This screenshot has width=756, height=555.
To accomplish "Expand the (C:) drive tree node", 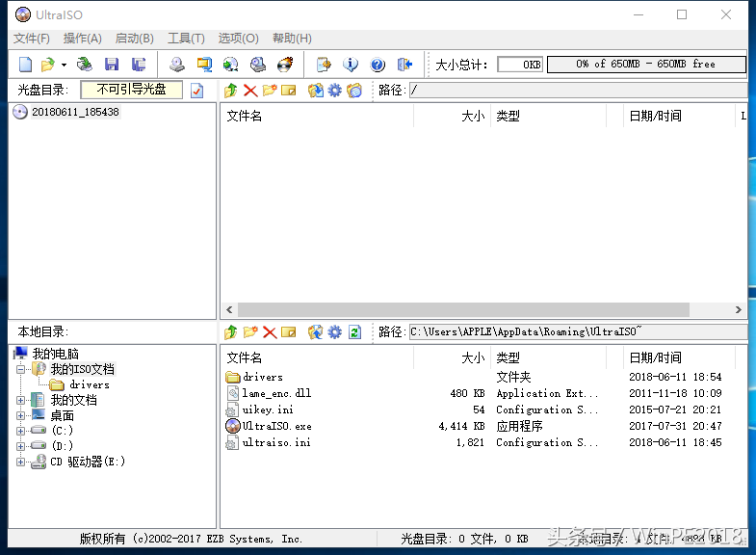I will coord(21,431).
